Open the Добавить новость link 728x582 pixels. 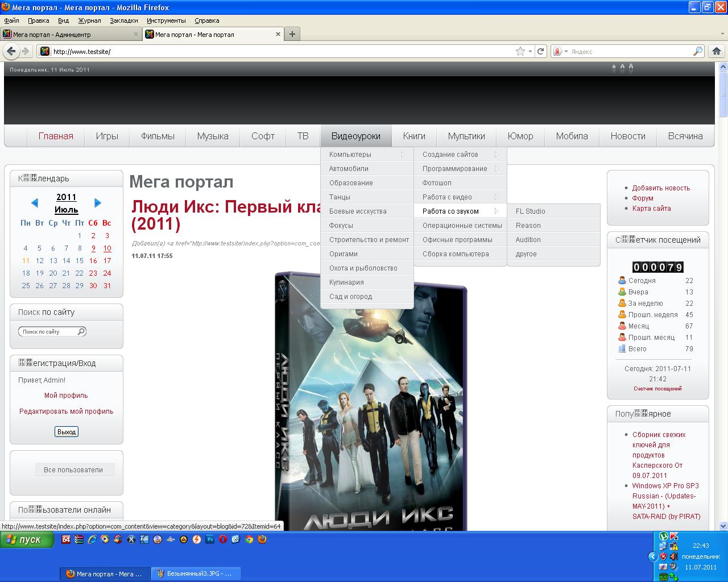pos(661,188)
